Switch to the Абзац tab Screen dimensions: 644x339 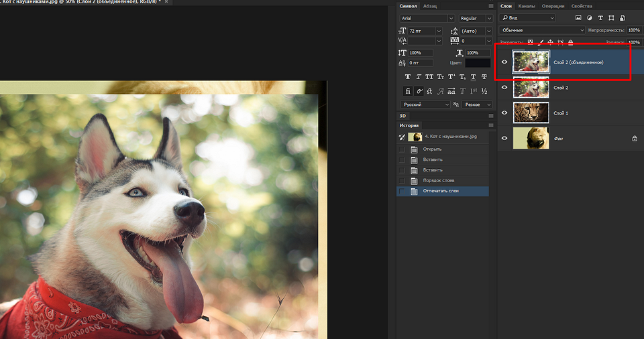pos(430,6)
